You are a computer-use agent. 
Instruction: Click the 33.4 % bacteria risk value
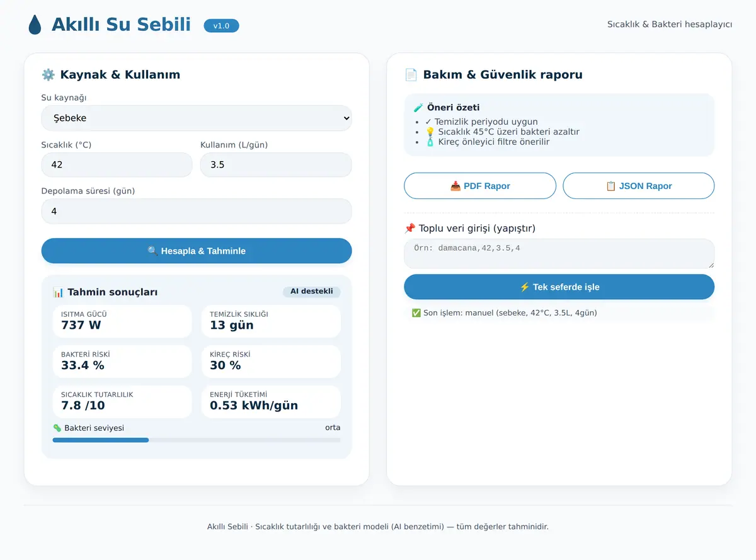click(x=83, y=365)
